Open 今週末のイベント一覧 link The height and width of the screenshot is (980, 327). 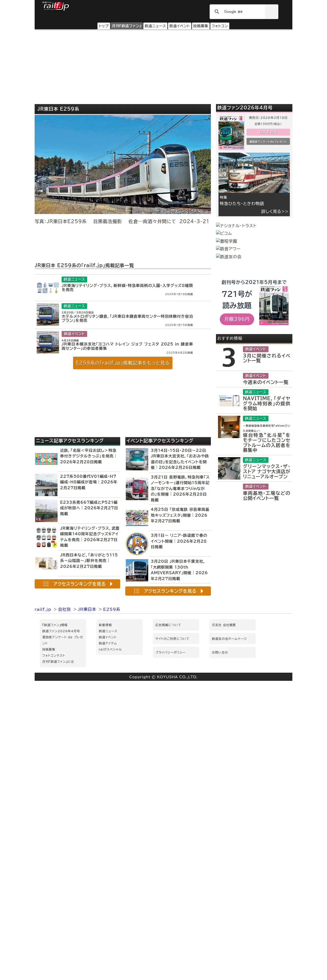click(x=265, y=382)
